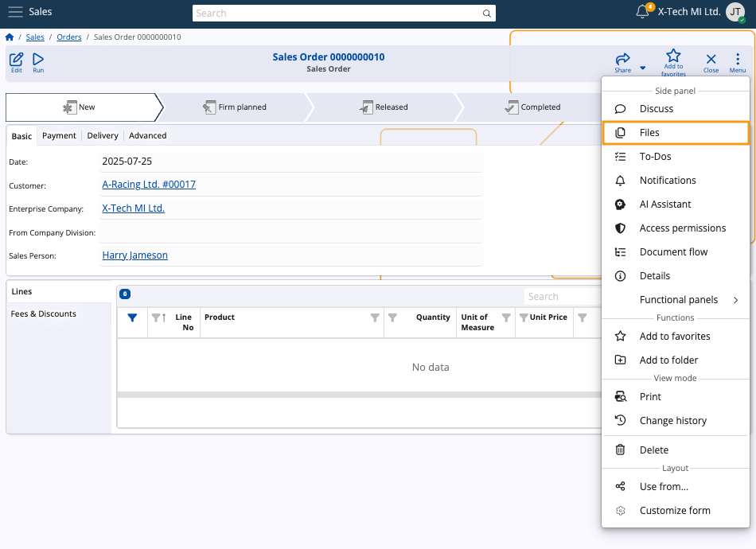756x549 pixels.
Task: Click the Add to favorites star icon
Action: click(x=673, y=56)
